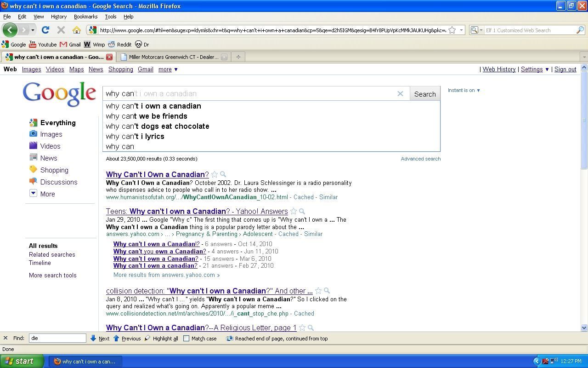Open the History menu
Screen dimensions: 588x368
(58, 17)
